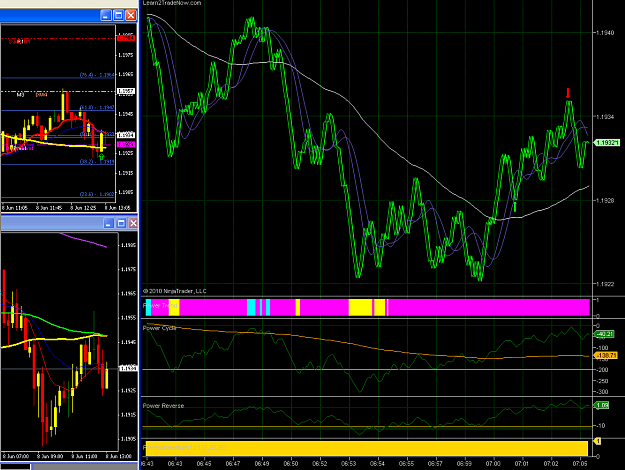Click the 06:59 time axis label
This screenshot has height=470, width=625.
[x=464, y=464]
